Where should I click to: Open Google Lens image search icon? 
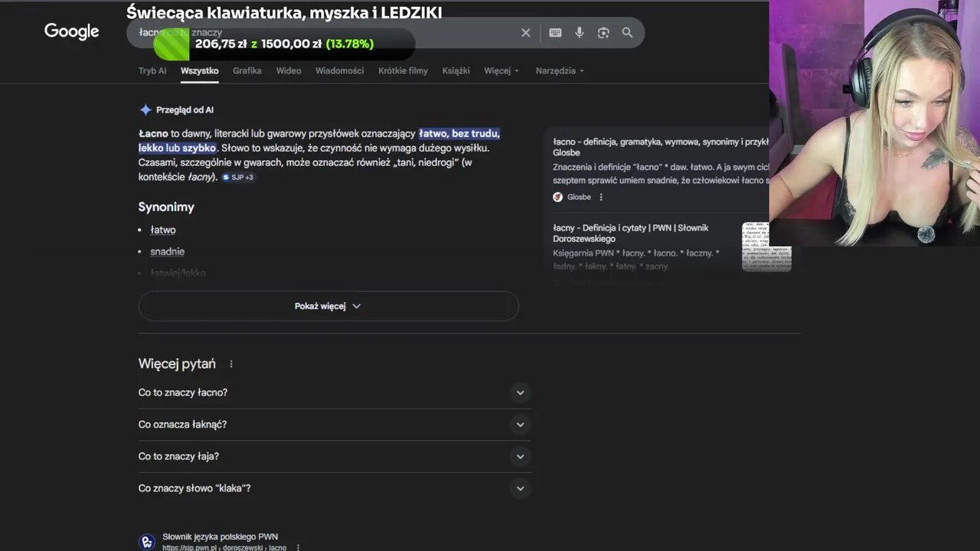(x=603, y=33)
